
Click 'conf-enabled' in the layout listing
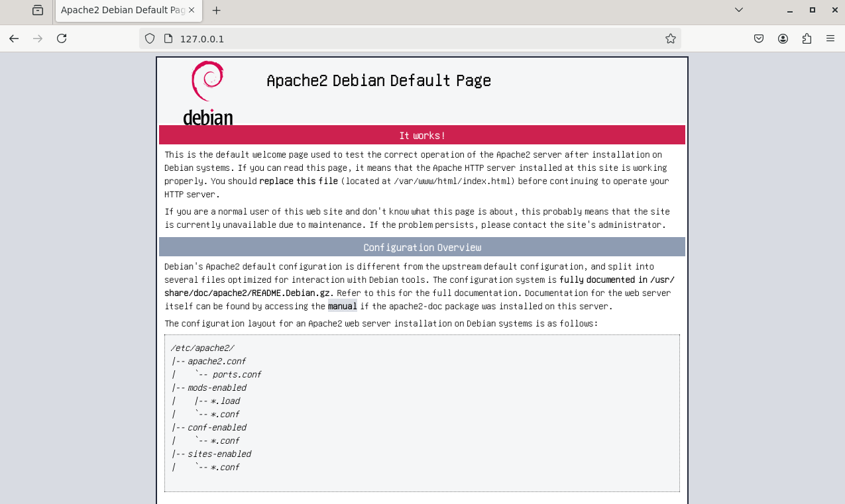pyautogui.click(x=217, y=427)
